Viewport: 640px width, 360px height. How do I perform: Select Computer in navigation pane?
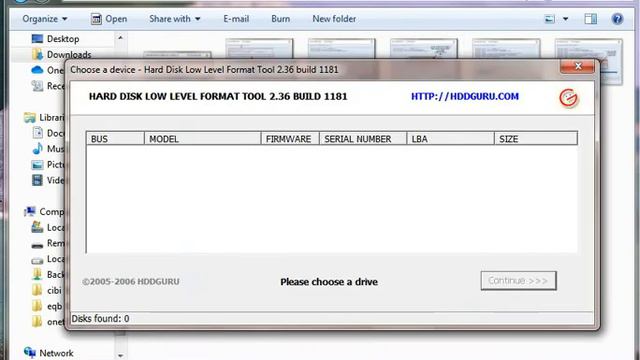click(44, 211)
